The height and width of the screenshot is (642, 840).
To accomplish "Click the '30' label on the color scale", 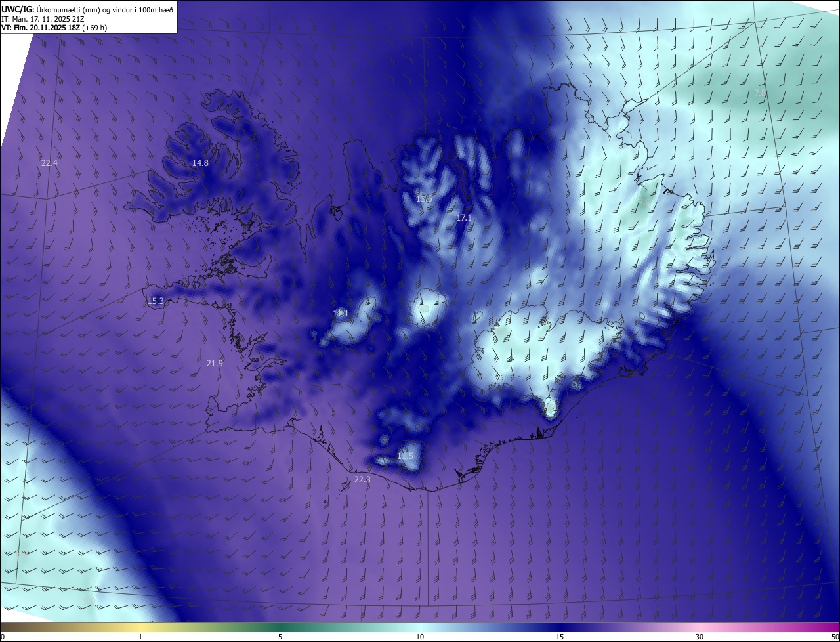I will click(700, 637).
